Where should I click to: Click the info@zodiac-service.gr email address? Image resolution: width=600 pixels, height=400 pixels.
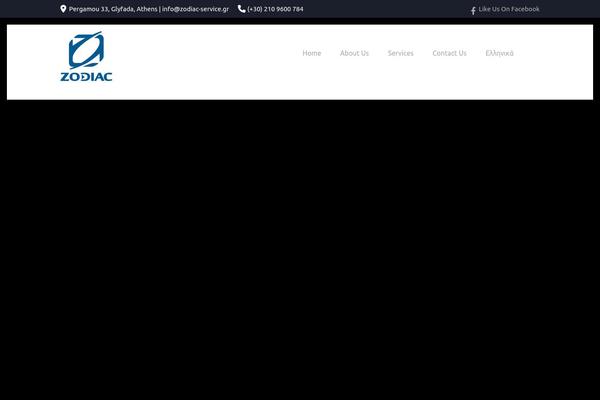(x=195, y=9)
